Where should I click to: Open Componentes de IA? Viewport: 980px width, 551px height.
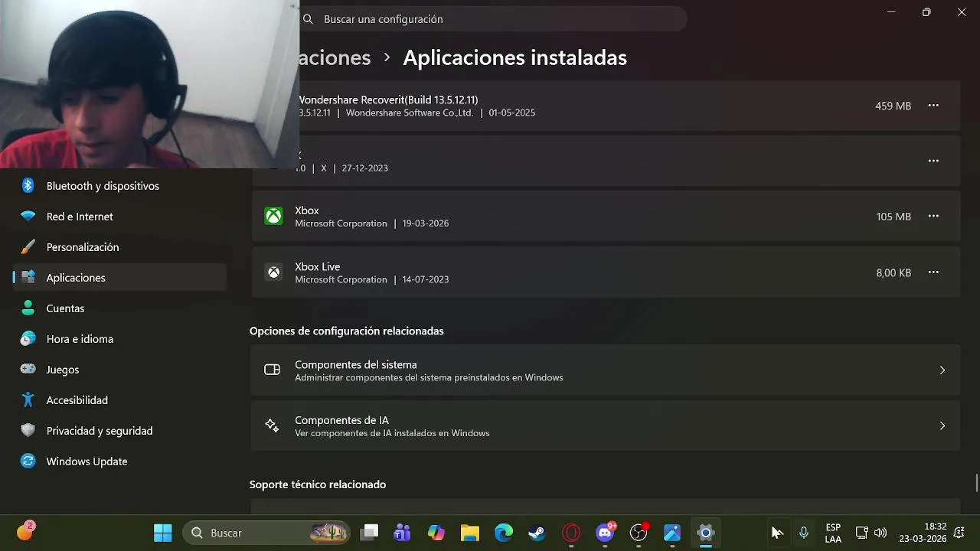point(605,426)
